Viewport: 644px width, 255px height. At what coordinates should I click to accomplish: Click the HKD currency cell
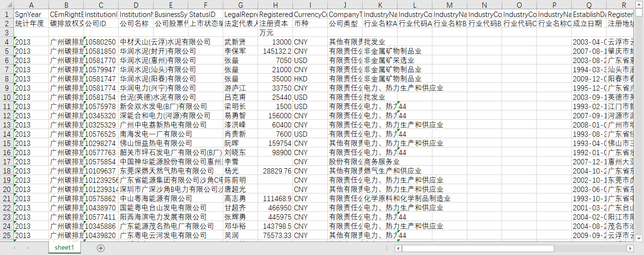coord(310,79)
